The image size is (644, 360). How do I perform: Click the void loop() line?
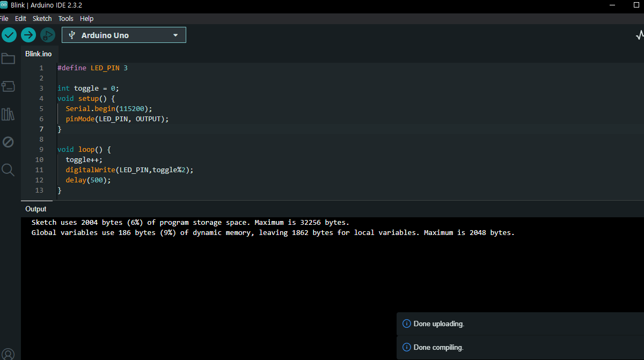point(84,150)
